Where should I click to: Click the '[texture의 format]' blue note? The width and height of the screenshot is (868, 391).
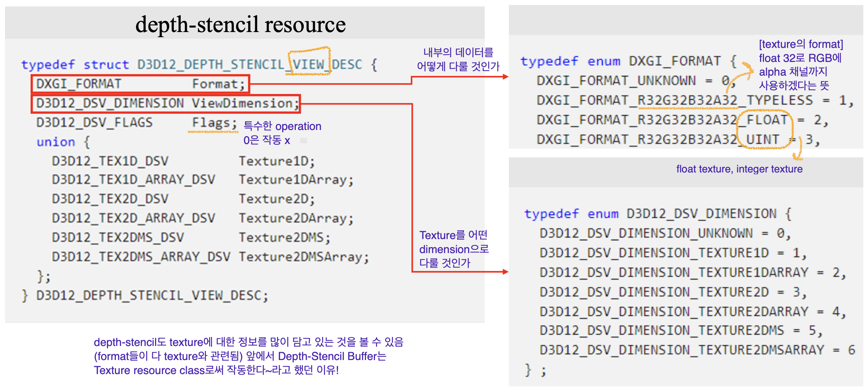click(x=801, y=44)
